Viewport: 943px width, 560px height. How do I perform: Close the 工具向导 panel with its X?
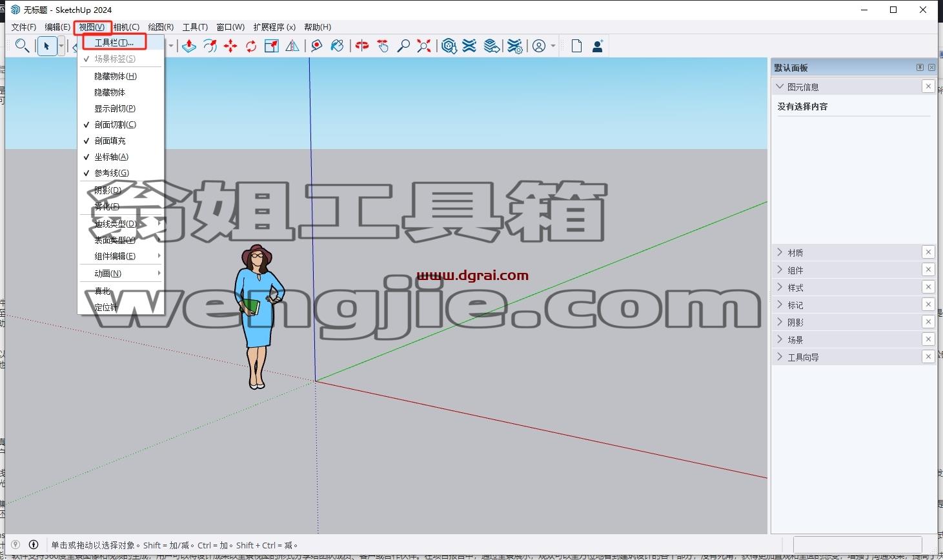click(928, 357)
